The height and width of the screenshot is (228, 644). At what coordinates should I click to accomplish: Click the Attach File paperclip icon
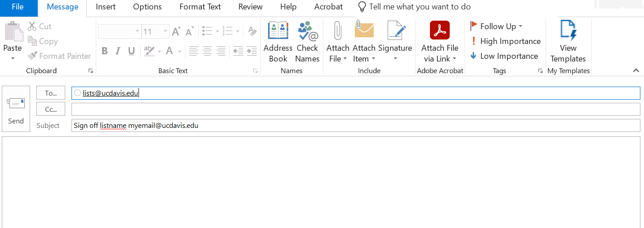pos(337,31)
